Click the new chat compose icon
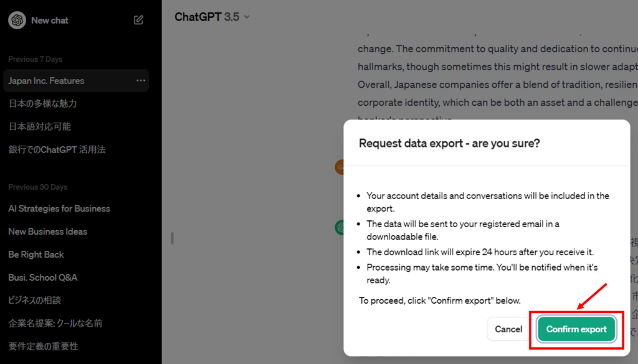This screenshot has height=364, width=638. pos(138,20)
